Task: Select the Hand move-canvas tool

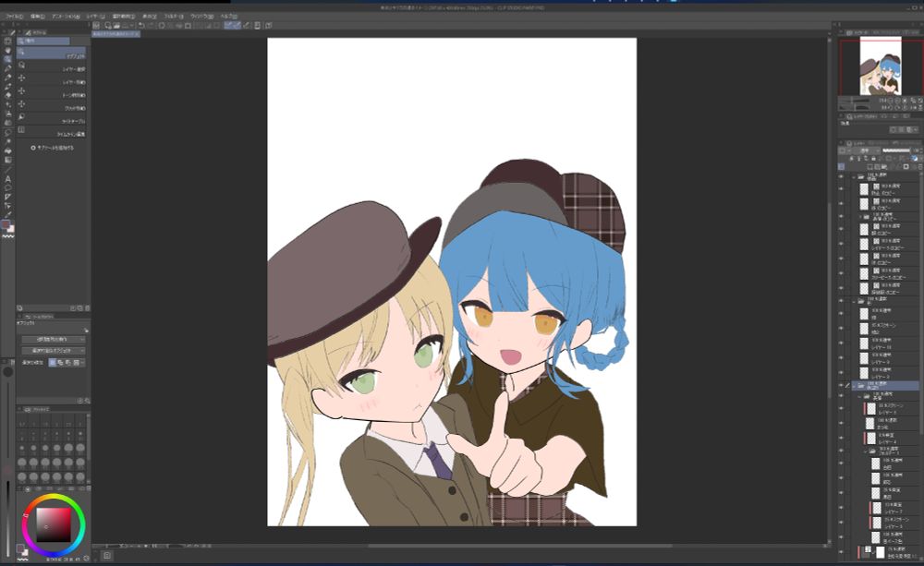Action: point(7,50)
